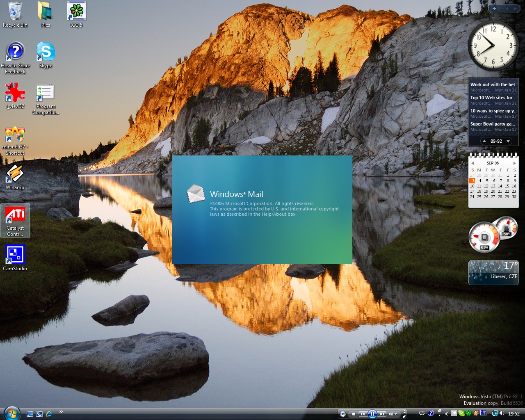Viewport: 525px width, 420px height.
Task: Go to next month in calendar gadget
Action: click(x=514, y=163)
